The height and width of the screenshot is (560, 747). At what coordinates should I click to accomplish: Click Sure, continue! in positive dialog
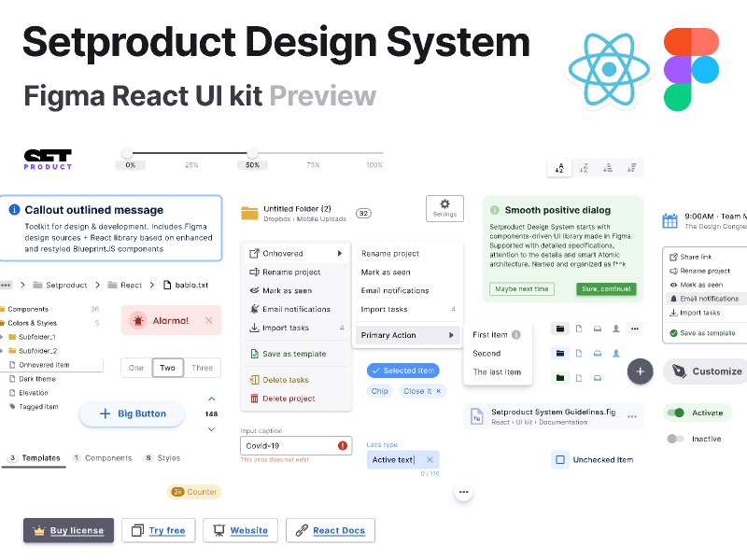[x=606, y=289]
